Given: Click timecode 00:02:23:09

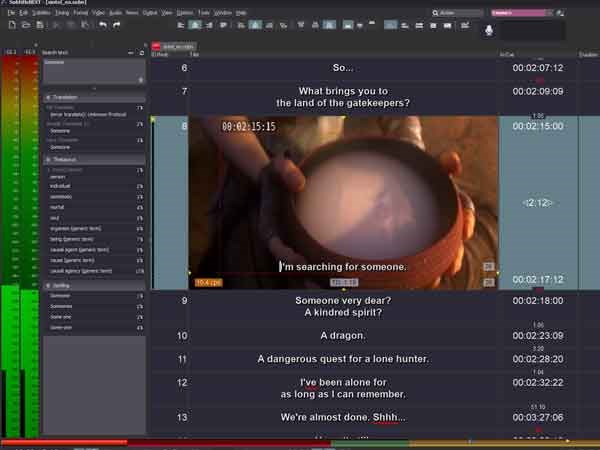Looking at the screenshot, I should click(x=538, y=336).
